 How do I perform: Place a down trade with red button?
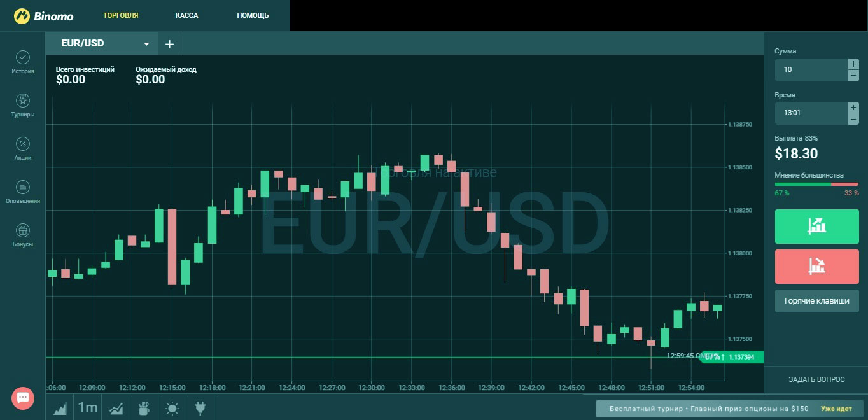tap(817, 267)
